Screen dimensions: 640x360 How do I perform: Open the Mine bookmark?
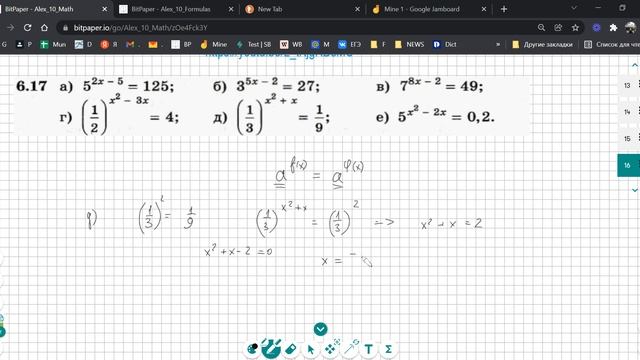click(213, 44)
